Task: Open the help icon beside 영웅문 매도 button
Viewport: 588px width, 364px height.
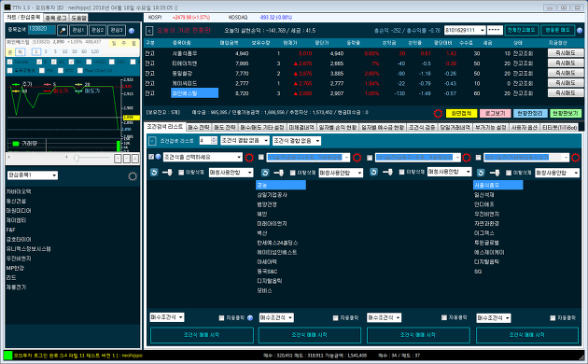Action: 581,31
